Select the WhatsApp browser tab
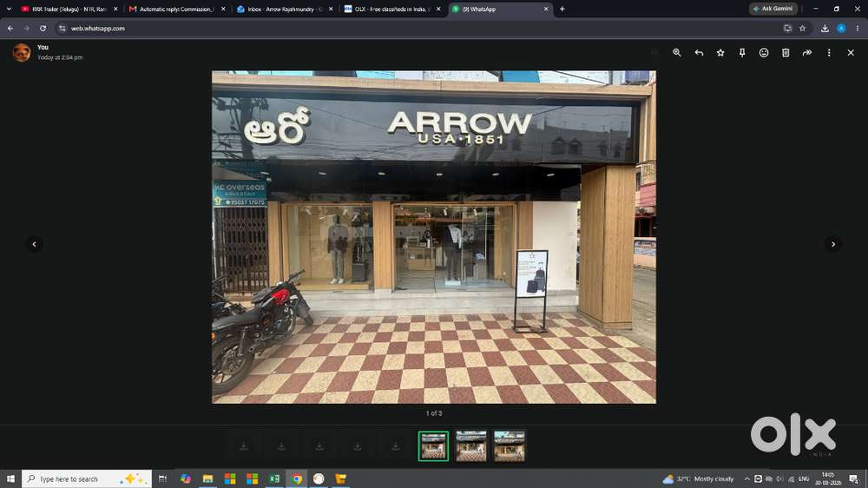This screenshot has width=868, height=488. [x=499, y=9]
